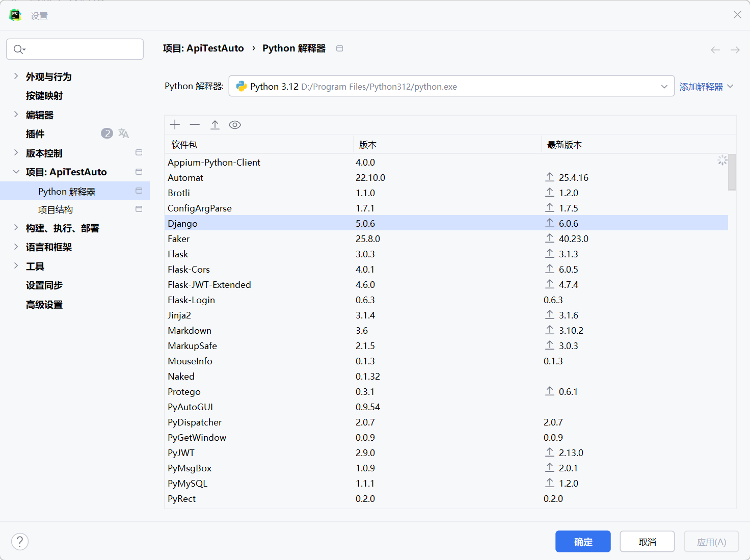Select the PyDispatcher package row
The height and width of the screenshot is (560, 750).
point(446,422)
